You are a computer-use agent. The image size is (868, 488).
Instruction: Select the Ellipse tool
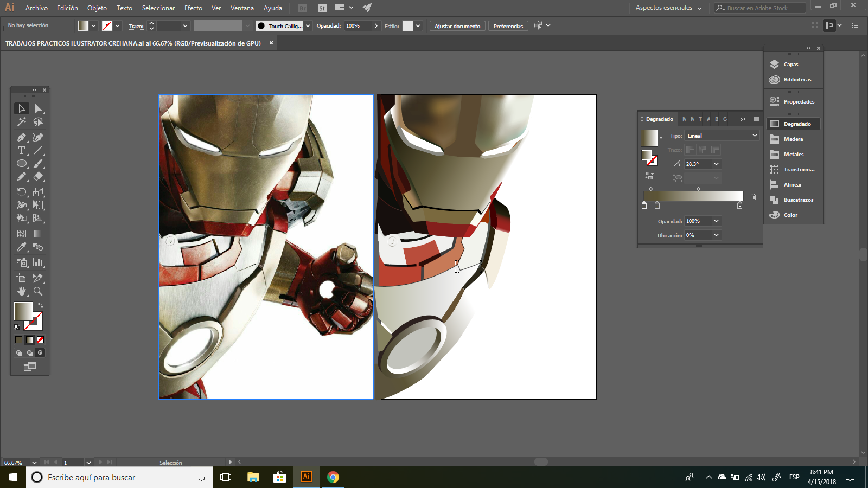[x=22, y=163]
